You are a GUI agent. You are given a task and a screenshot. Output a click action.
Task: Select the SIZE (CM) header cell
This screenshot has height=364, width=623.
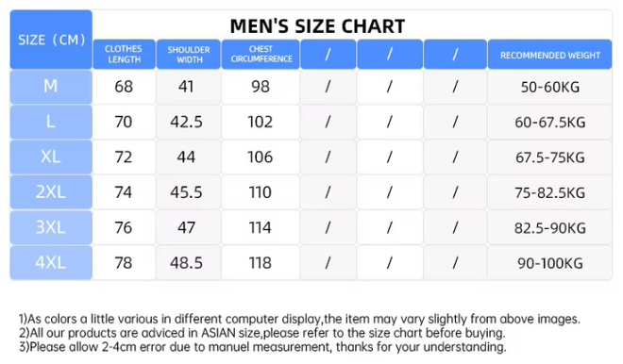[51, 40]
